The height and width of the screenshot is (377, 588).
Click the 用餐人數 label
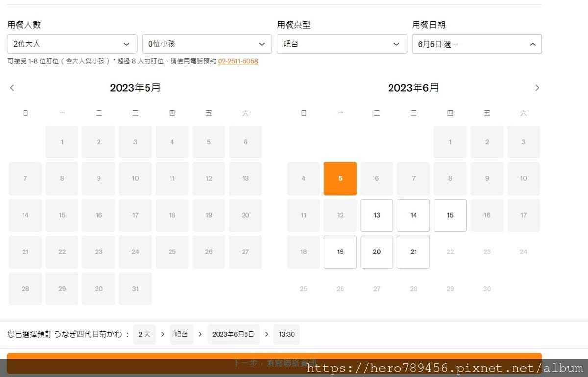[24, 25]
